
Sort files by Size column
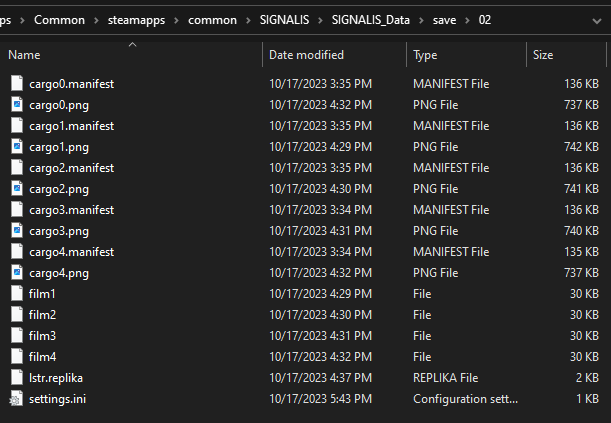(x=543, y=55)
